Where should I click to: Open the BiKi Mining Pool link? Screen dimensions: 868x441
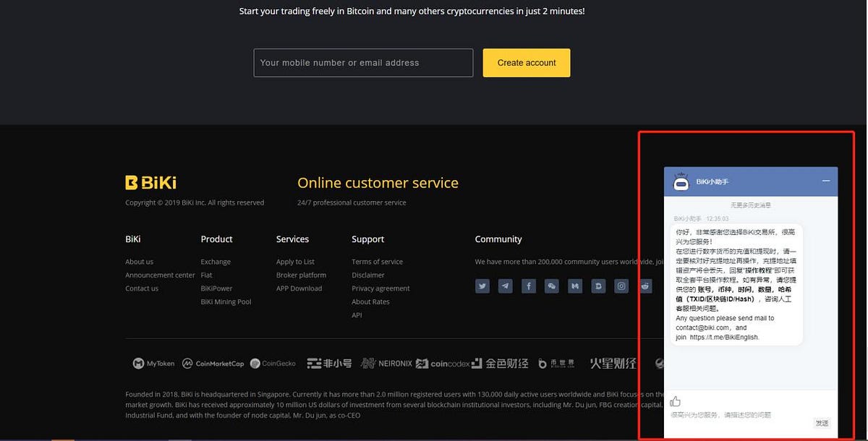(226, 301)
